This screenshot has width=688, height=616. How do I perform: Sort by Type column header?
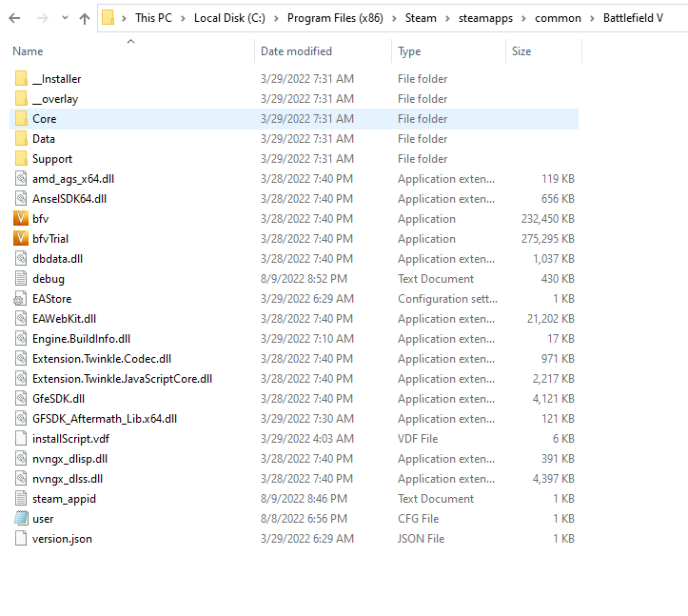409,51
